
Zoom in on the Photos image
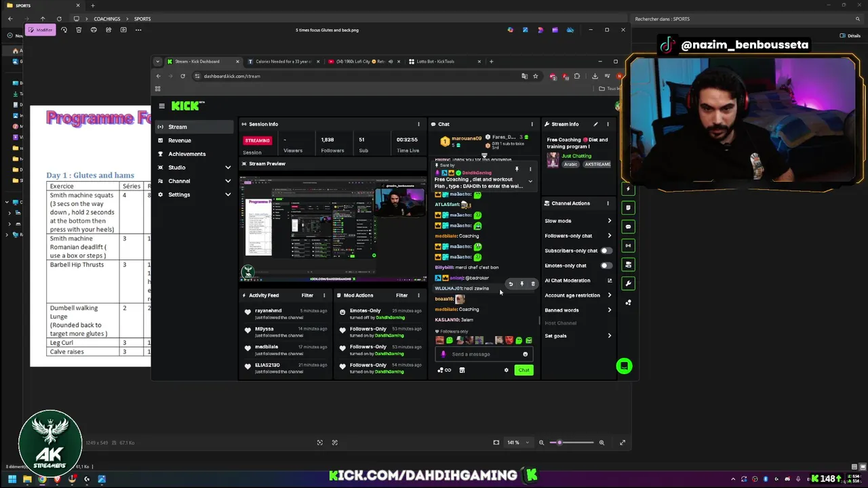click(x=601, y=443)
